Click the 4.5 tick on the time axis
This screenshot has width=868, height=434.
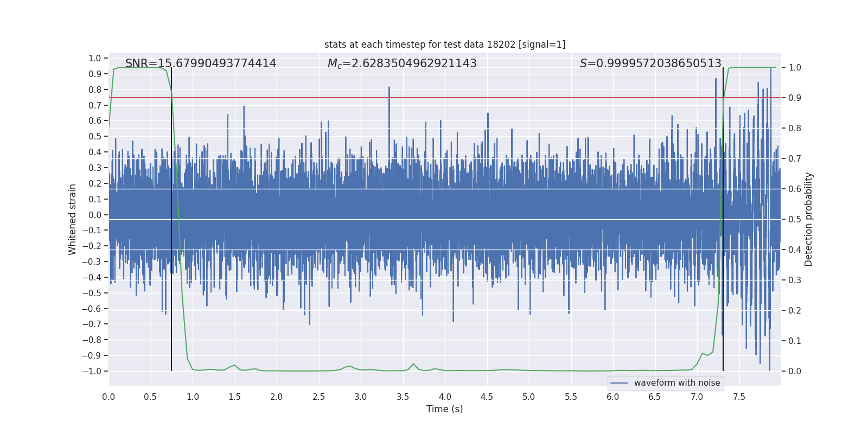pos(487,397)
